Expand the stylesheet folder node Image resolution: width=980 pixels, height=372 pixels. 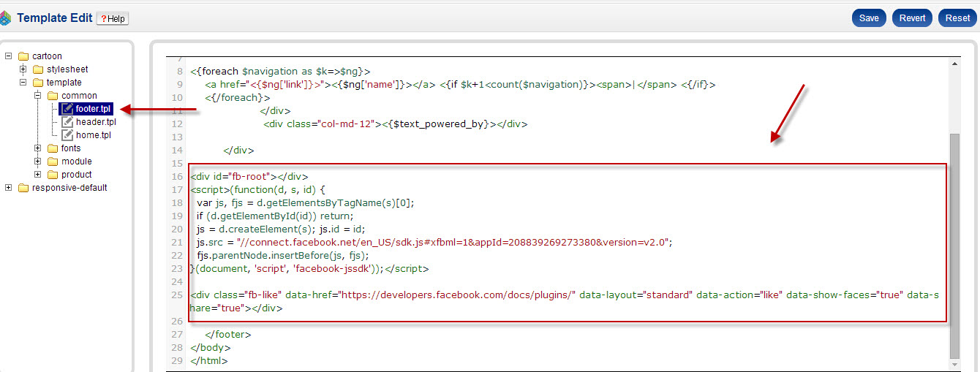click(23, 69)
